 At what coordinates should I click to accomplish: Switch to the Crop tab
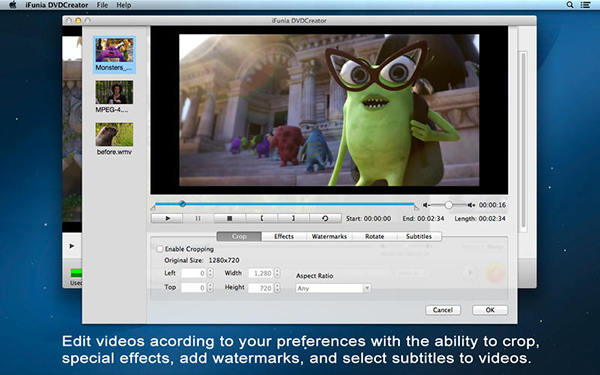(239, 236)
